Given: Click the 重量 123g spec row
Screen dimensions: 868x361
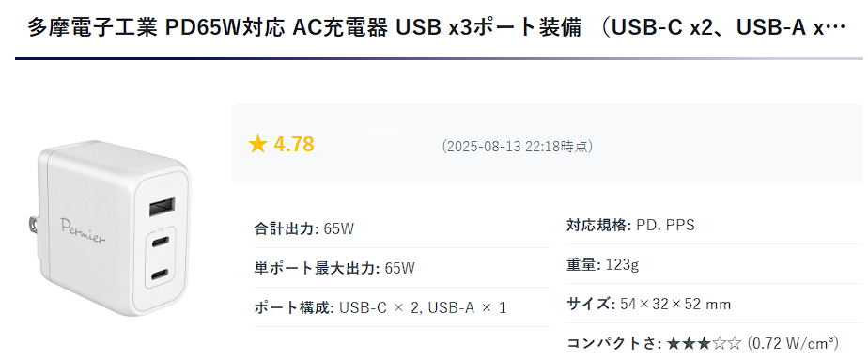Looking at the screenshot, I should click(x=714, y=265).
